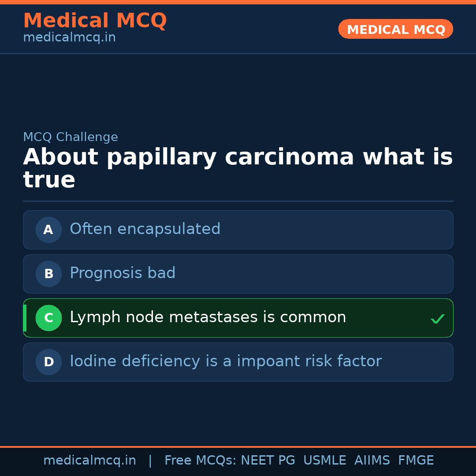Open the medicalmcq.in link in the footer
The image size is (476, 476).
tap(89, 461)
